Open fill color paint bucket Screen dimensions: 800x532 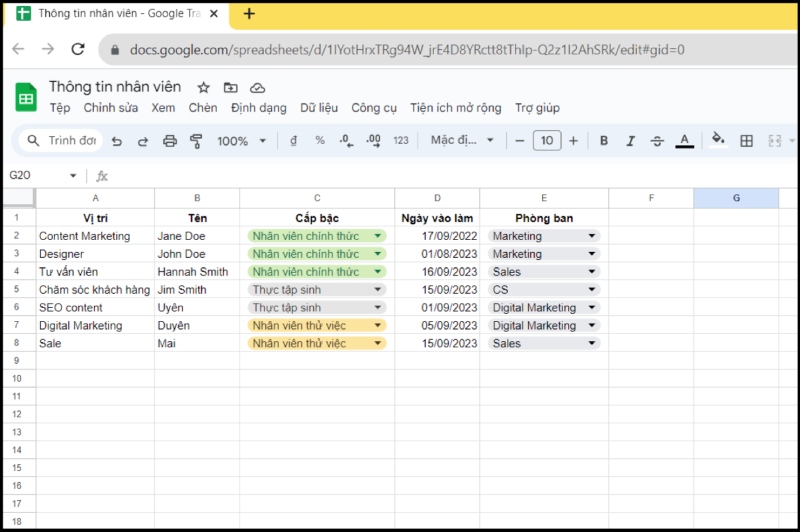718,139
